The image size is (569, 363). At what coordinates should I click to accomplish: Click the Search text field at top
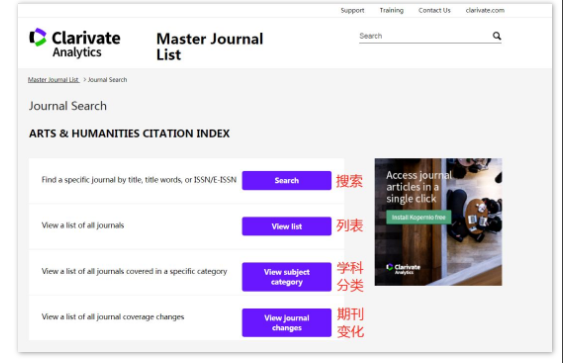pyautogui.click(x=425, y=36)
